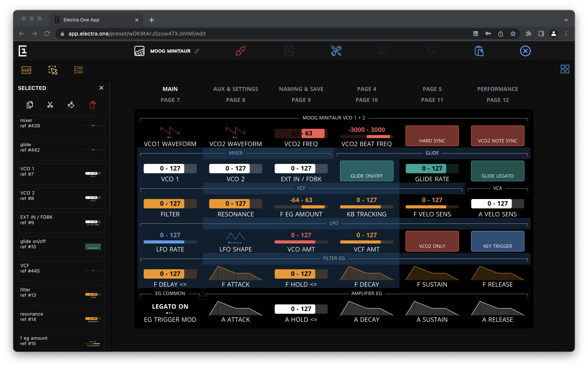Screen dimensions: 588x368
Task: Switch to the AUX & SETTINGS page
Action: coord(236,89)
